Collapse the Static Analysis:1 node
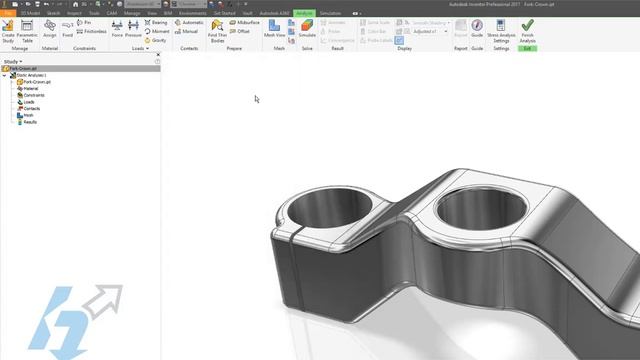 4,76
